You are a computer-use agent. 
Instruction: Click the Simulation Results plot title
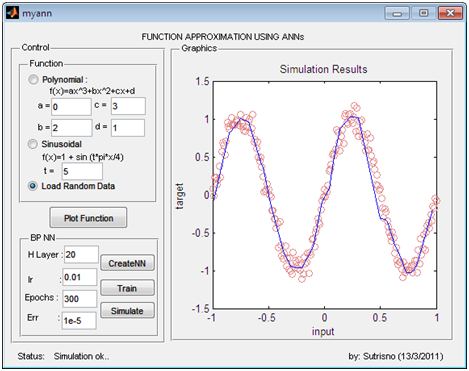click(x=323, y=69)
